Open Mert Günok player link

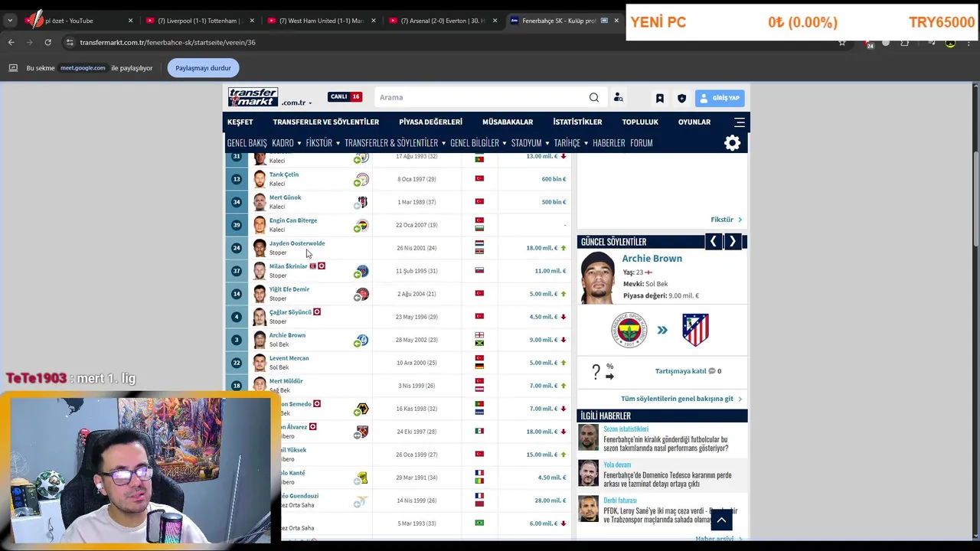tap(285, 197)
